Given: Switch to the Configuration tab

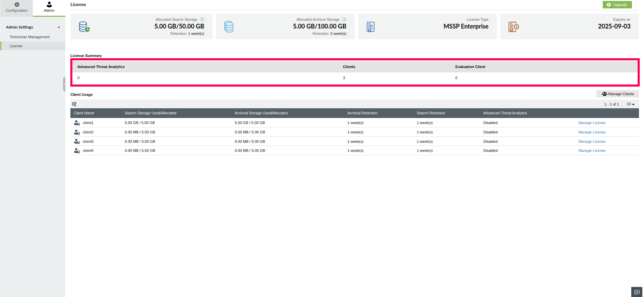Looking at the screenshot, I should [x=16, y=8].
